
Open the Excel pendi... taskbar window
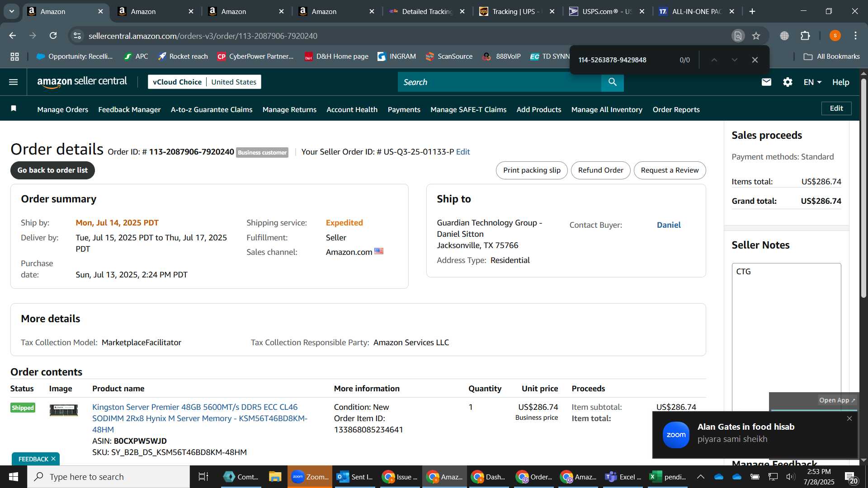point(668,477)
